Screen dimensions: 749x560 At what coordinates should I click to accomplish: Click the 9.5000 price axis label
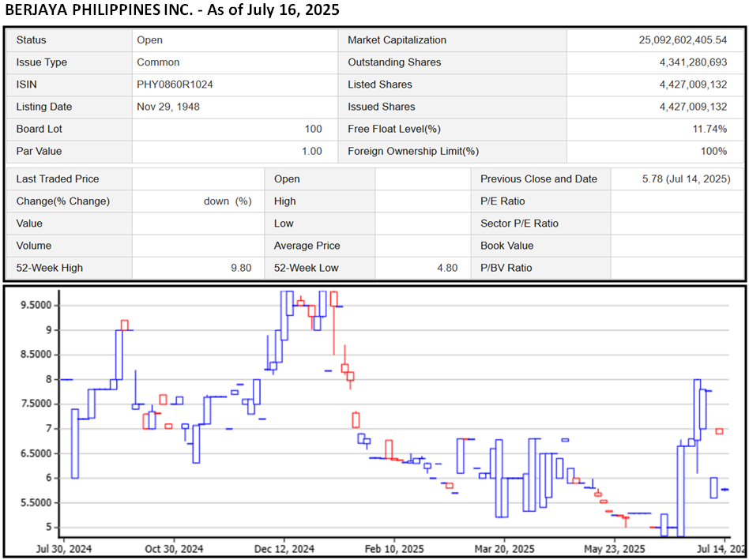point(36,306)
